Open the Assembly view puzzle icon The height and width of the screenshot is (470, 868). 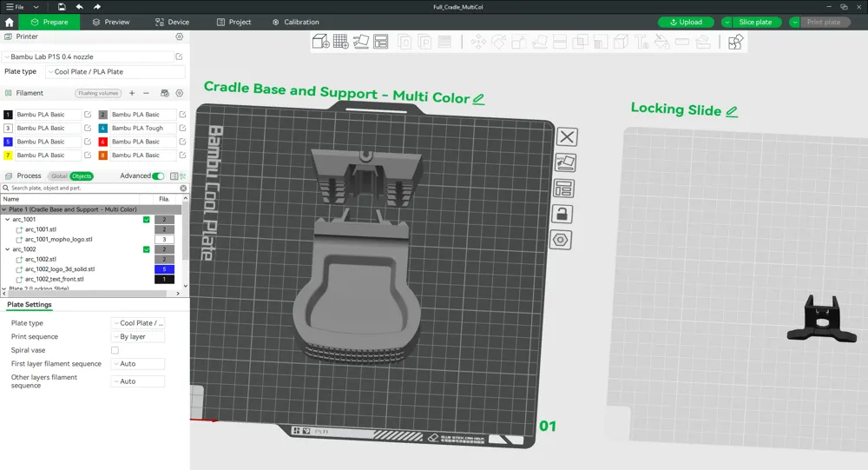(x=735, y=42)
